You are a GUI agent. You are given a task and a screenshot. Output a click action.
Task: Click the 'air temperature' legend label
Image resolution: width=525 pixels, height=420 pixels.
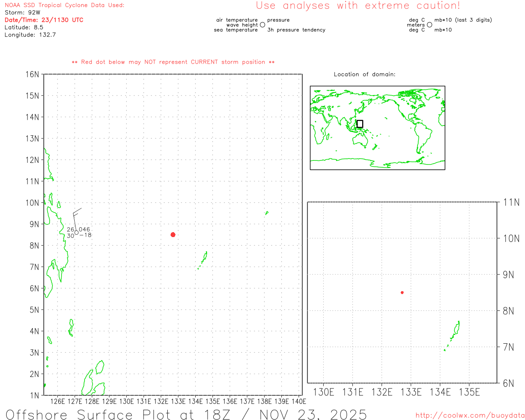tap(237, 20)
